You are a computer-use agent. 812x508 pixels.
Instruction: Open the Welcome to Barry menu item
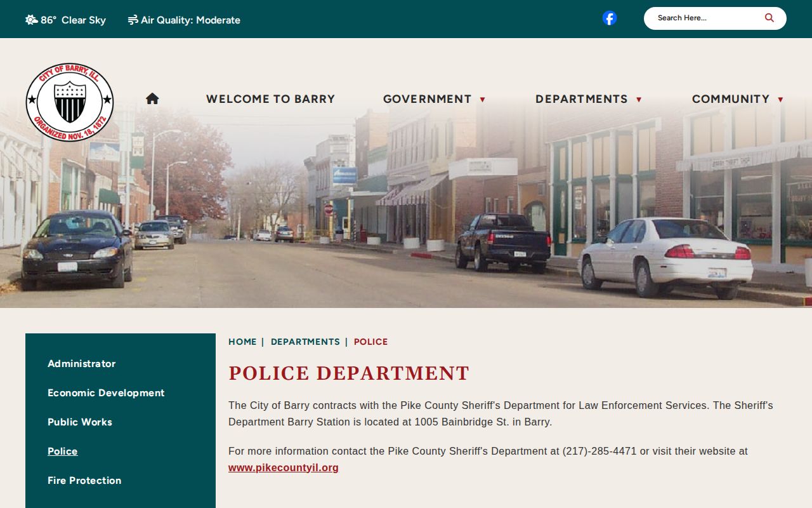pyautogui.click(x=270, y=99)
